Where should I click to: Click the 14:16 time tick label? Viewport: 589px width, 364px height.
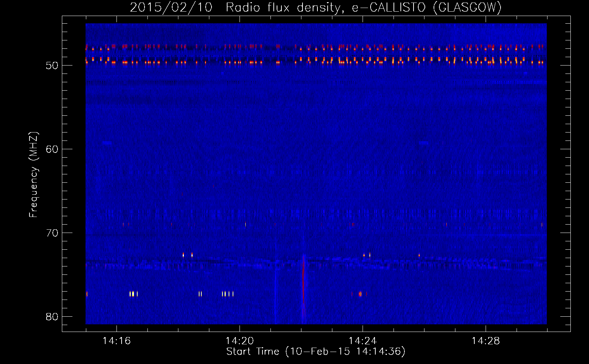click(x=116, y=341)
